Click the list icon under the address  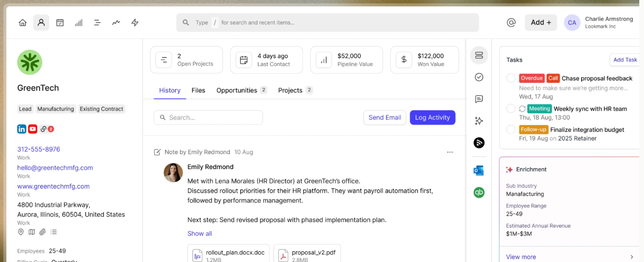point(54,232)
